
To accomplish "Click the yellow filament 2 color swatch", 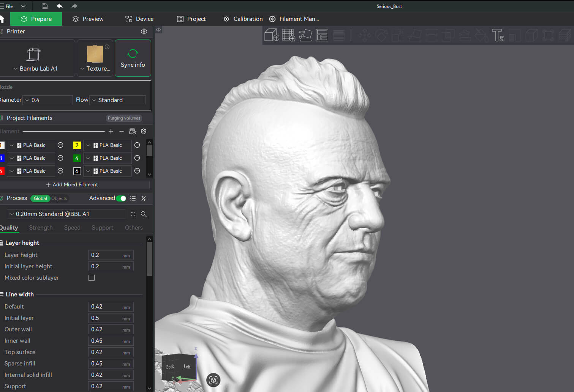I will [x=77, y=145].
